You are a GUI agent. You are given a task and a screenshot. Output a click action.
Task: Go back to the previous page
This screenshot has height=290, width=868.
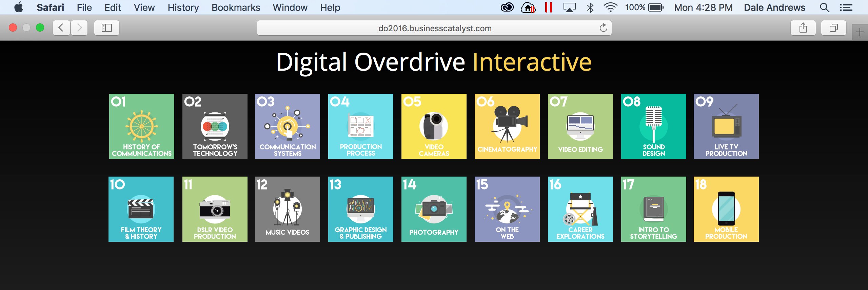pos(61,28)
